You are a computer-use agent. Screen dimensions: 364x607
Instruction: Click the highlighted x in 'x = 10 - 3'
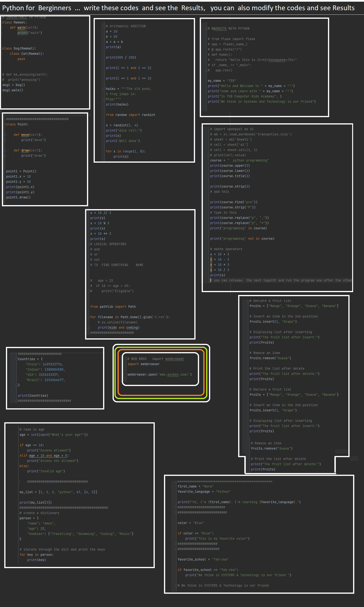point(211,260)
